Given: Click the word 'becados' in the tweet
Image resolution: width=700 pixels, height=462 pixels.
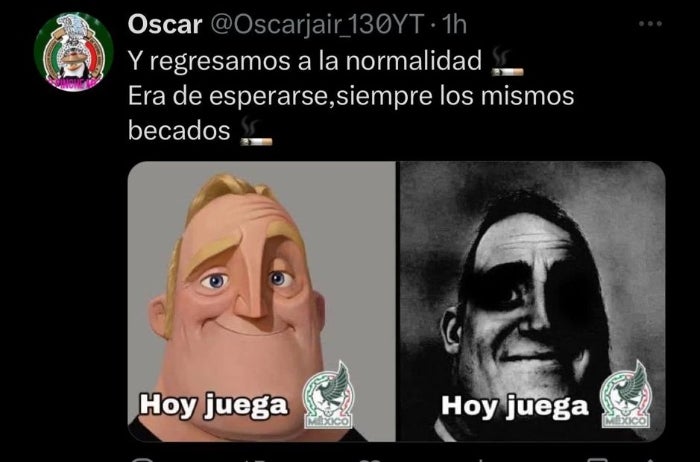Looking at the screenshot, I should [179, 131].
